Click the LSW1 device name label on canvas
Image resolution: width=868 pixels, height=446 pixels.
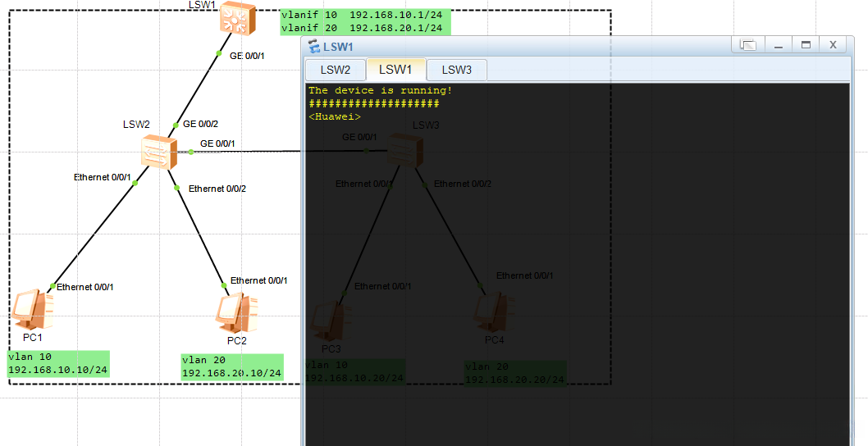pos(202,4)
